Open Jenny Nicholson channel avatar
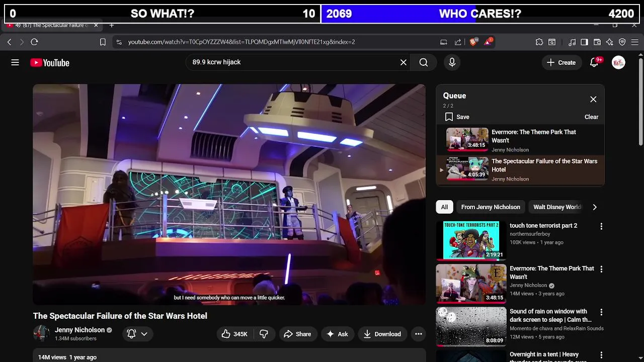644x362 pixels. (41, 334)
